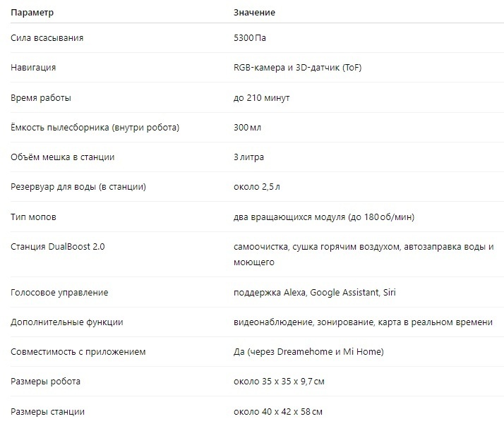Click the 'до 210 минут' value

[262, 97]
